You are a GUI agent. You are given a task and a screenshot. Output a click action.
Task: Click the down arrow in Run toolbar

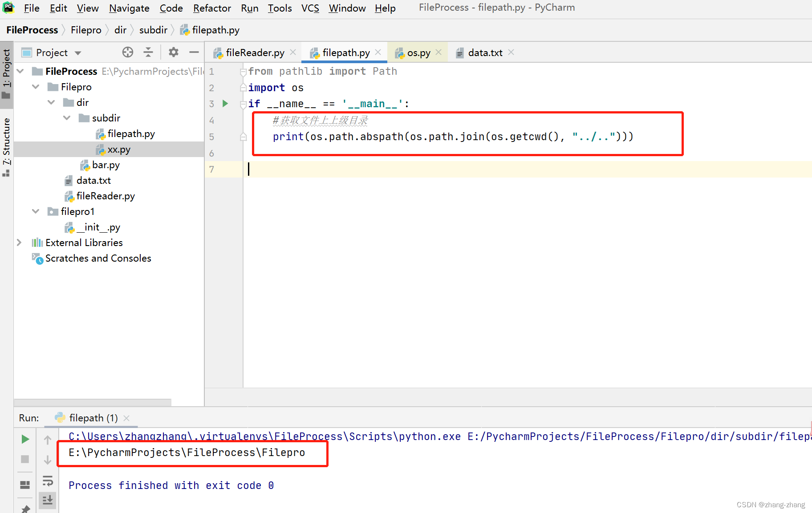coord(48,460)
